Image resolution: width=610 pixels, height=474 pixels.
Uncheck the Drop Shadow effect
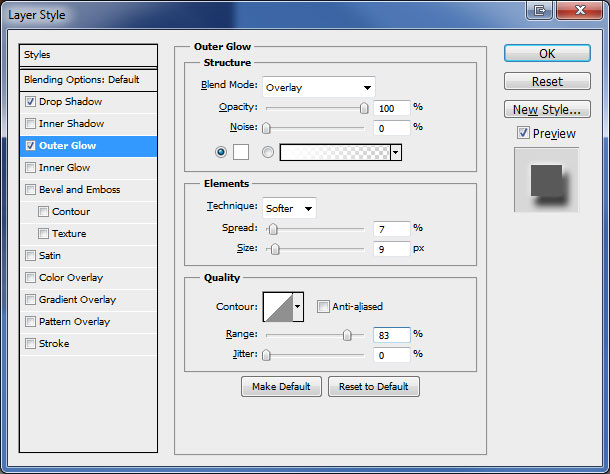pos(31,102)
